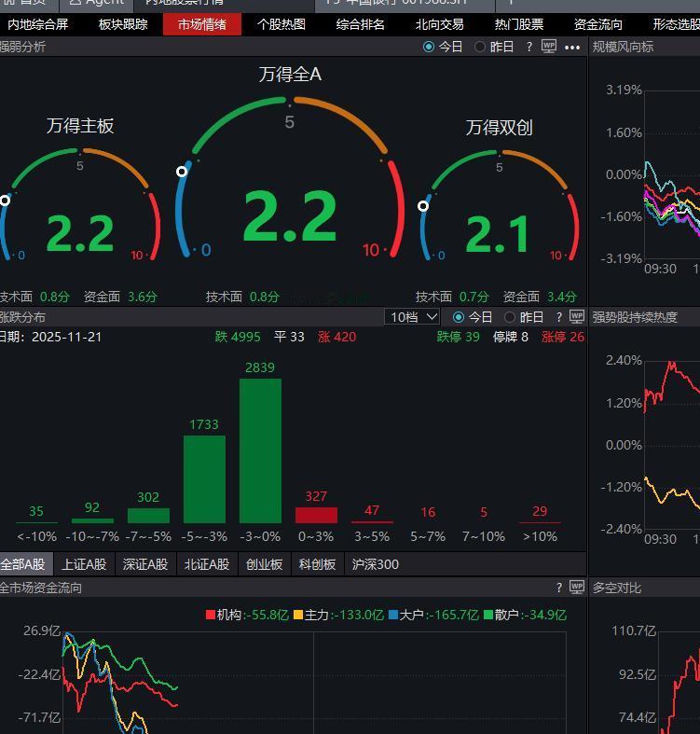This screenshot has height=734, width=700.
Task: Open the 个股热图 menu tab
Action: [281, 24]
